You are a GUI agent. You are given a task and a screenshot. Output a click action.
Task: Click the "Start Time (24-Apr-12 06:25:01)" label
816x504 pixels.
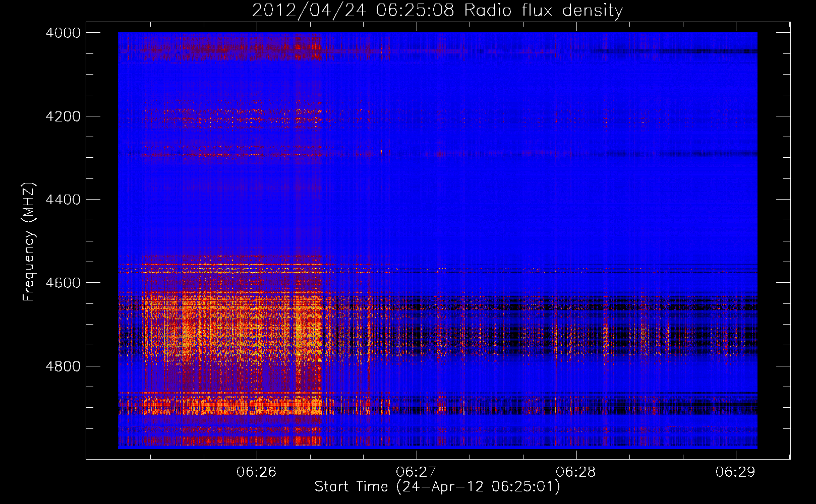point(437,487)
